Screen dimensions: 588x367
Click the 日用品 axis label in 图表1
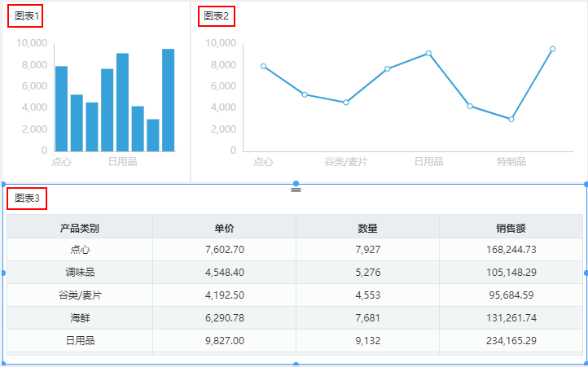coord(123,162)
